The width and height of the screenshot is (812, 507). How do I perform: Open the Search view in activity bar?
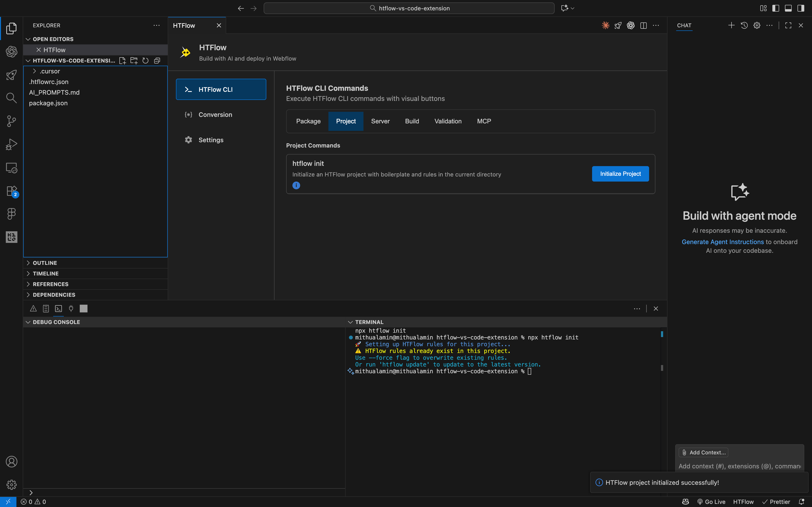(x=11, y=98)
